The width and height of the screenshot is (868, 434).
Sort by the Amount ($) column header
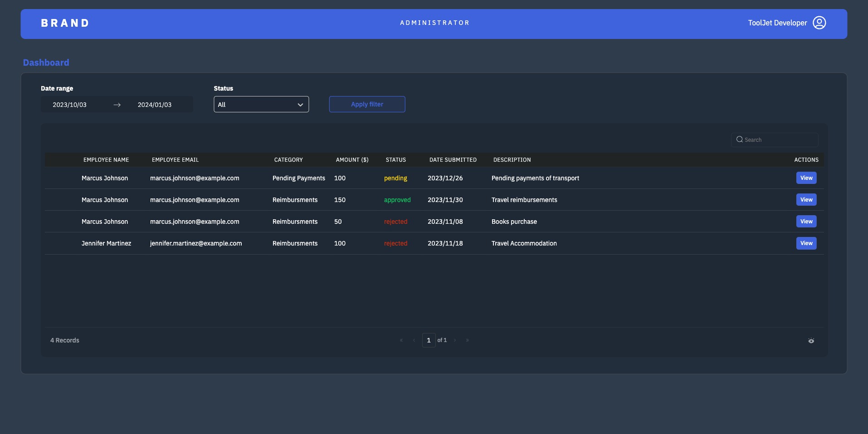click(352, 160)
